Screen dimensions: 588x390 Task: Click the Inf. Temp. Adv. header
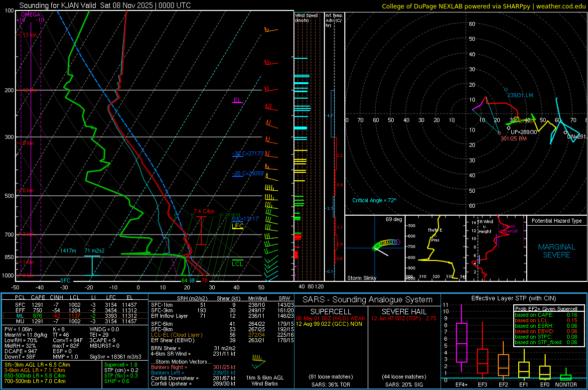coord(334,20)
